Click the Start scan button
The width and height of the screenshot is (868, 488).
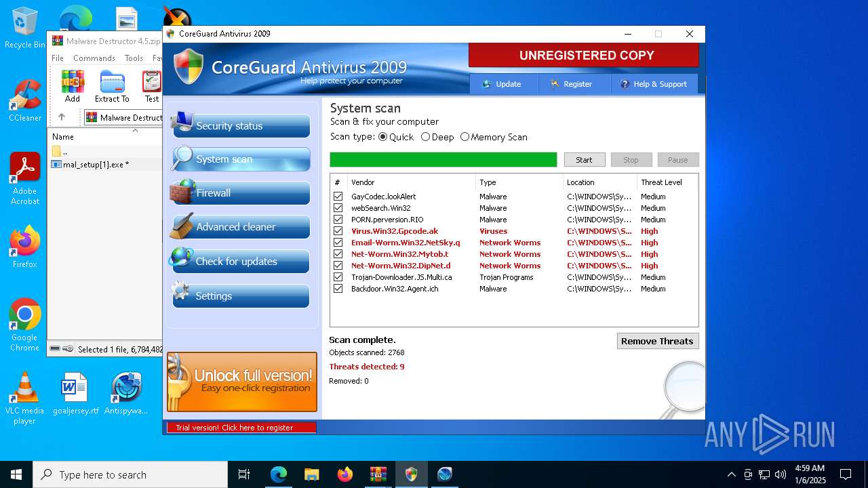tap(584, 160)
